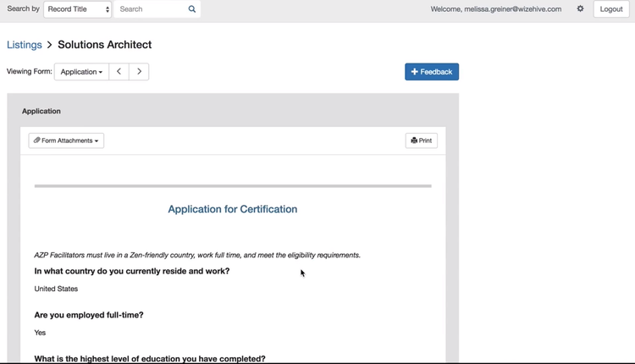Open the Record Title search-by dropdown
The image size is (635, 364).
(x=77, y=9)
